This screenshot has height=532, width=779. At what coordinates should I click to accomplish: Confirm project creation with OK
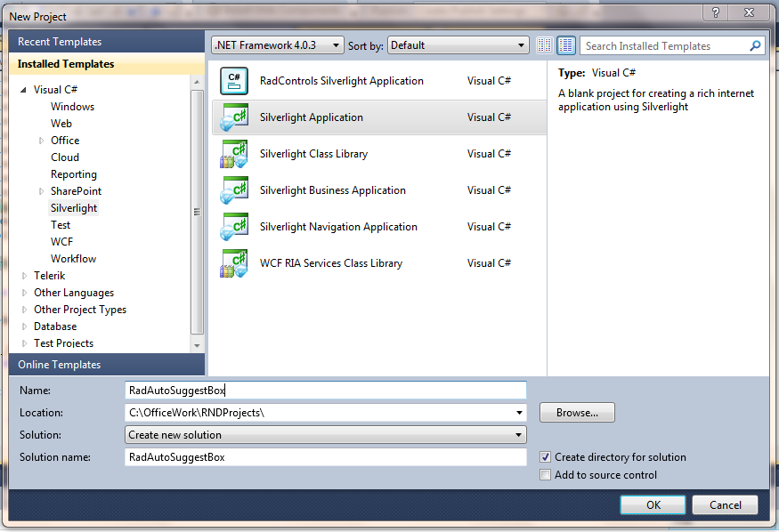point(653,504)
